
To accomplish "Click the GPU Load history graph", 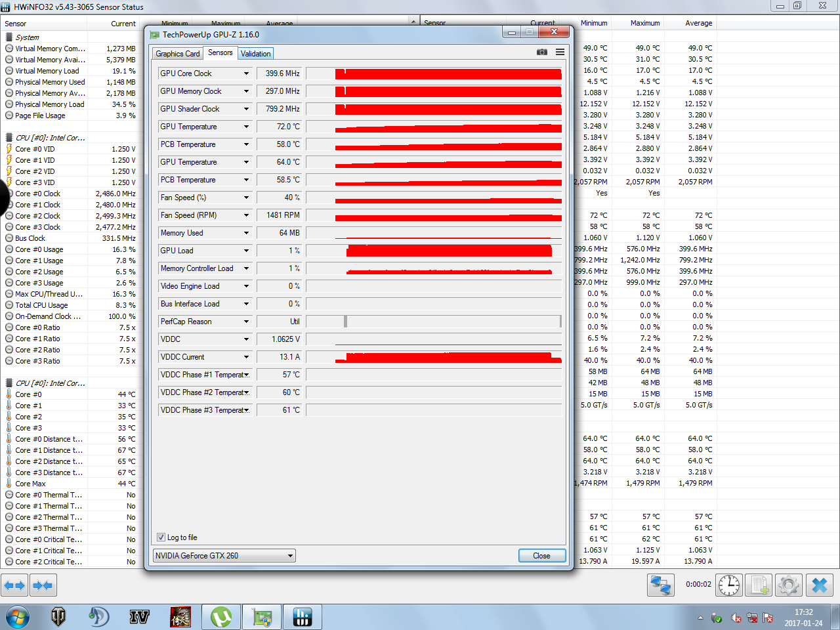I will coord(434,251).
